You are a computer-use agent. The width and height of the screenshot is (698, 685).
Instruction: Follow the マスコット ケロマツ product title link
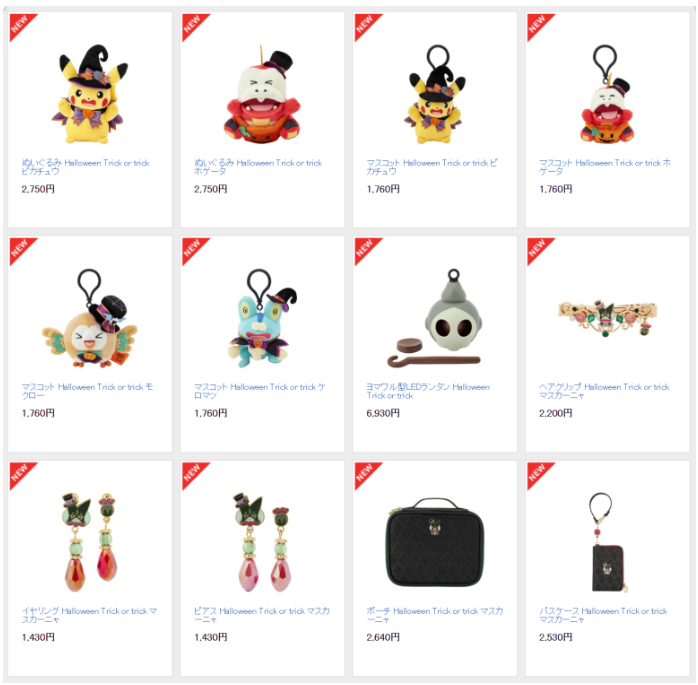(260, 391)
